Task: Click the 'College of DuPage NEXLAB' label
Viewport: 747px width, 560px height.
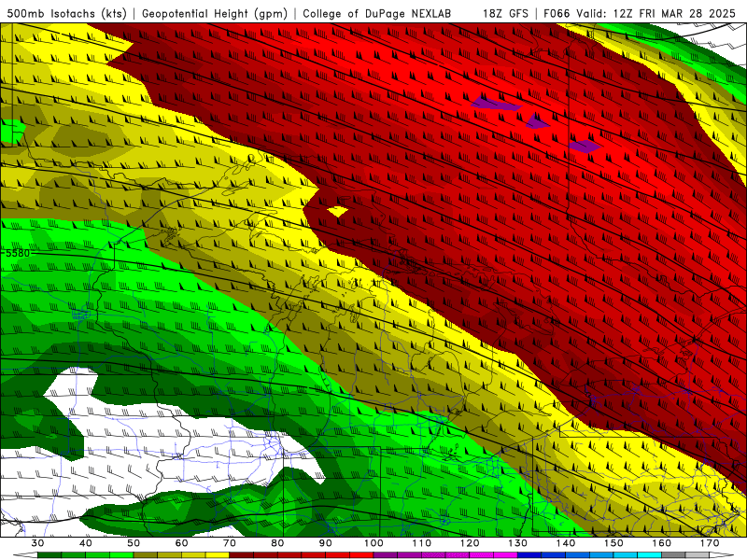Action: point(377,13)
